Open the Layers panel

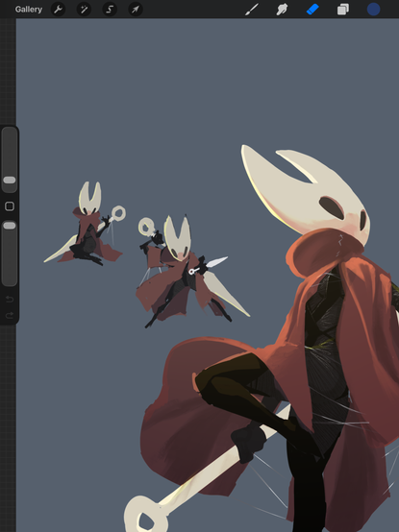point(343,10)
